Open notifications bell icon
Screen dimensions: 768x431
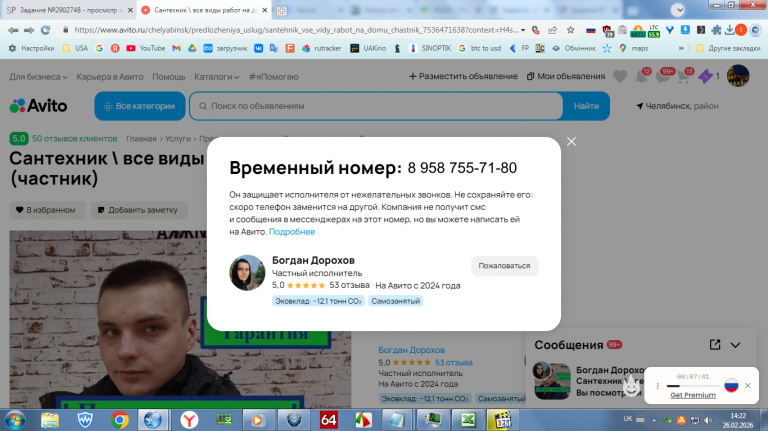641,76
